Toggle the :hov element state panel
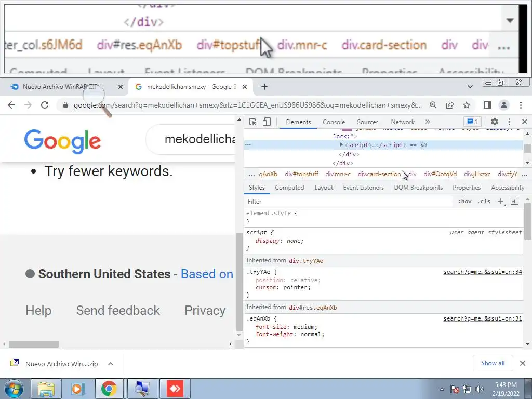The image size is (532, 399). tap(464, 201)
